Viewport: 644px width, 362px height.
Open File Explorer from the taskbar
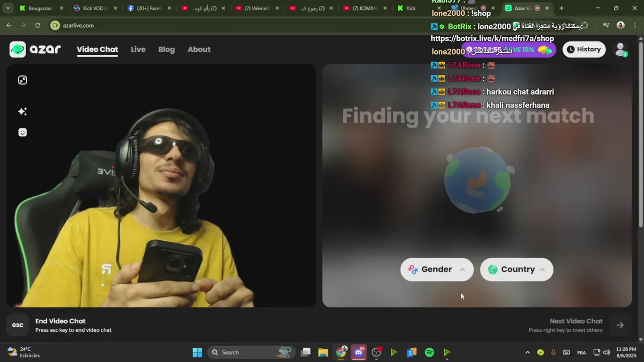323,352
